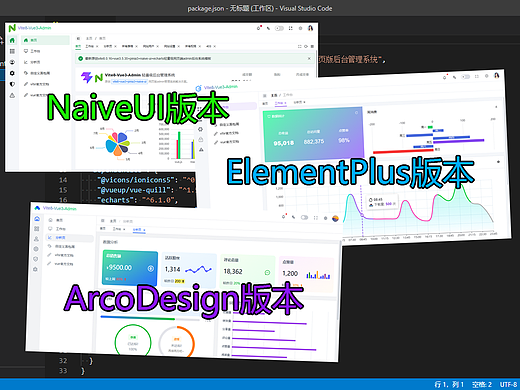Click the refresh tab icon in NaiveUI tab bar
Image resolution: width=520 pixels, height=390 pixels.
click(306, 46)
